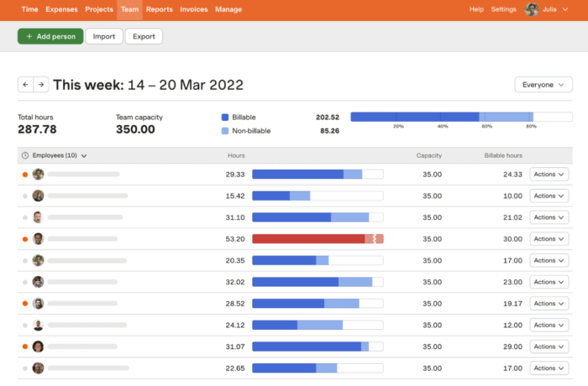Screen dimensions: 588x386
Task: Expand the Employees (10) column dropdown
Action: tap(84, 155)
